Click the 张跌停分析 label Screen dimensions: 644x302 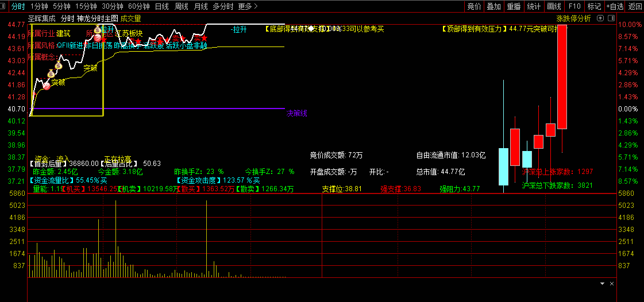tap(573, 18)
